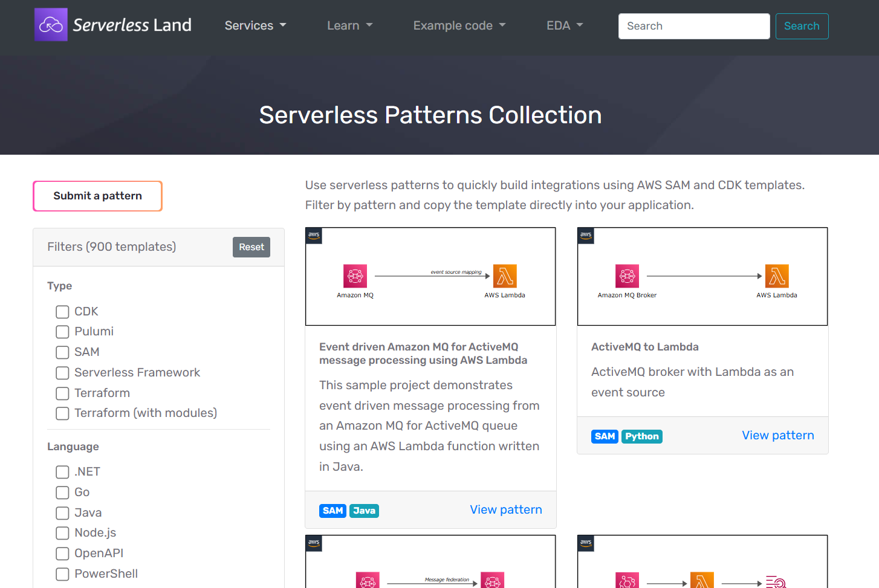The image size is (879, 588).
Task: Check the Java language filter
Action: pyautogui.click(x=62, y=513)
